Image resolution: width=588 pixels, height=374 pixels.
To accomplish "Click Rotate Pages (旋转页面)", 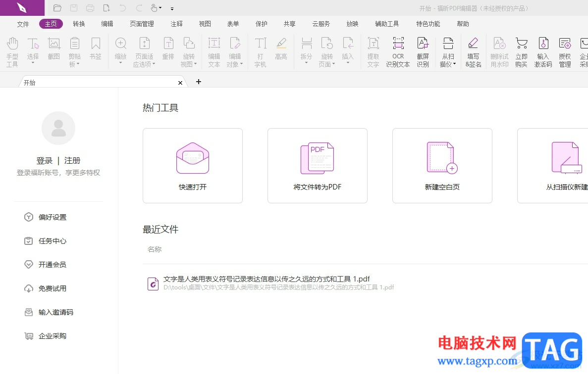I will tap(327, 52).
